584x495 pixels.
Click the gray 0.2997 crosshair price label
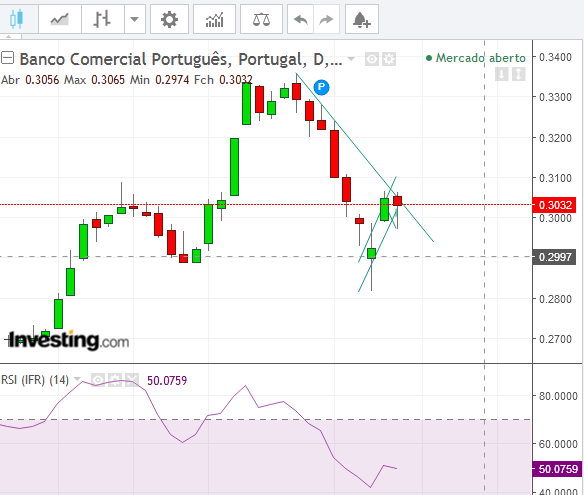point(554,257)
